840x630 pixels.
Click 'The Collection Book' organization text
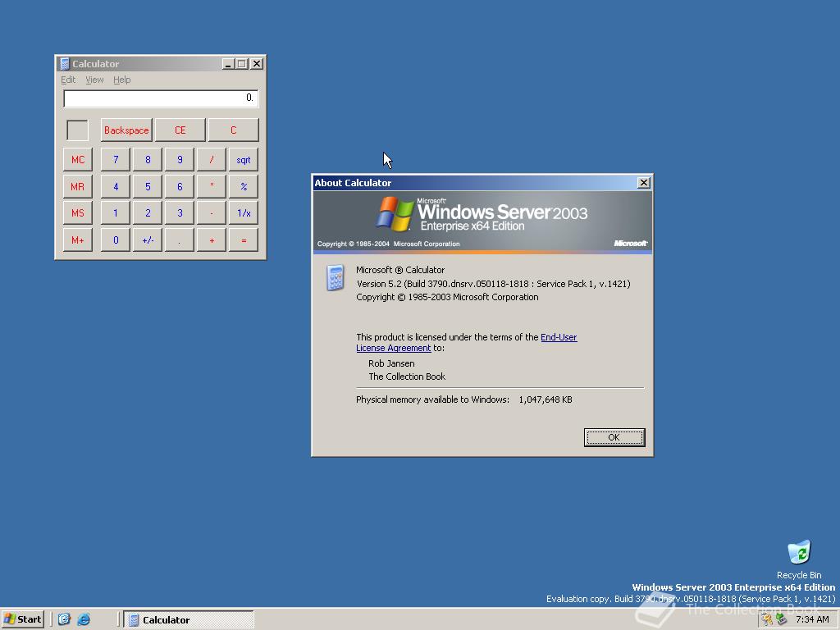407,377
